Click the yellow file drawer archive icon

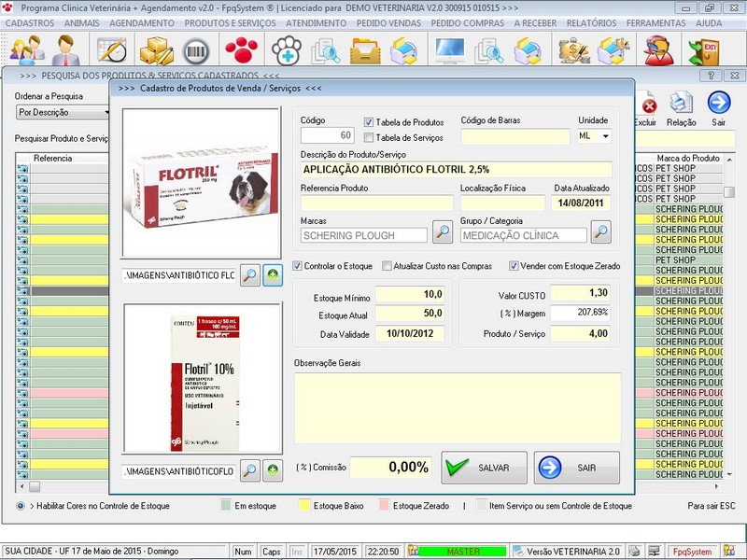[365, 50]
